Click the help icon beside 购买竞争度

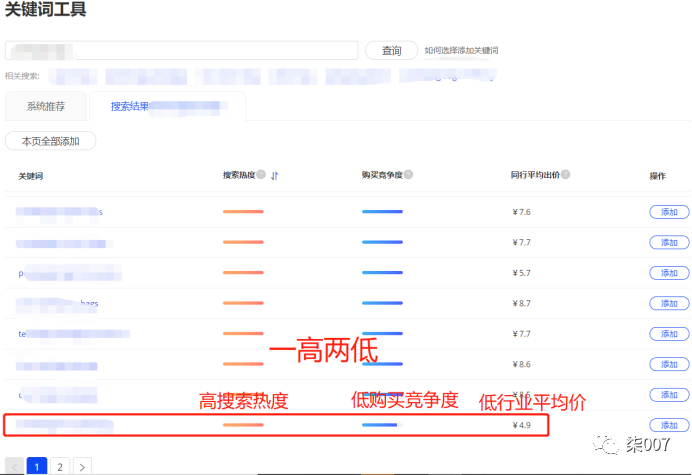pos(408,175)
